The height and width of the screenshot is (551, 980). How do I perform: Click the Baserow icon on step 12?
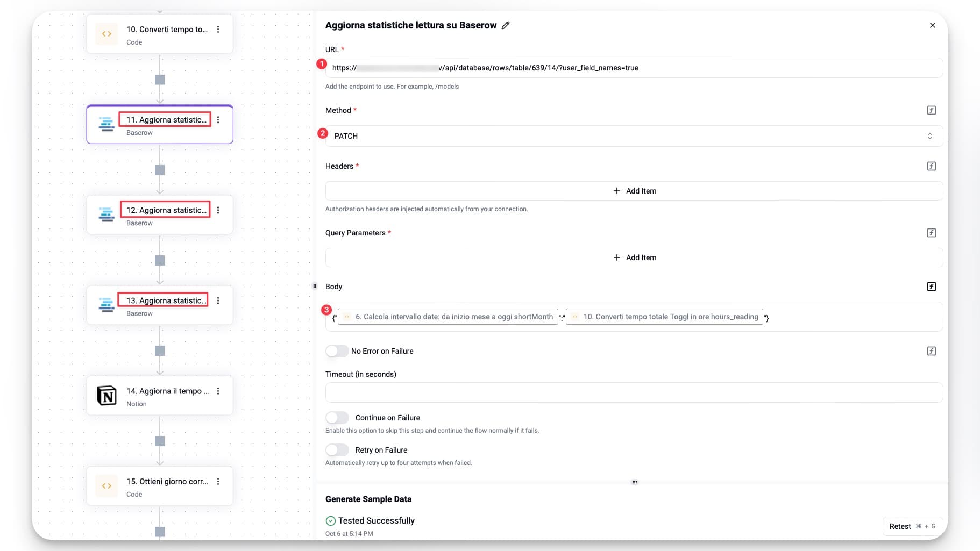tap(106, 214)
